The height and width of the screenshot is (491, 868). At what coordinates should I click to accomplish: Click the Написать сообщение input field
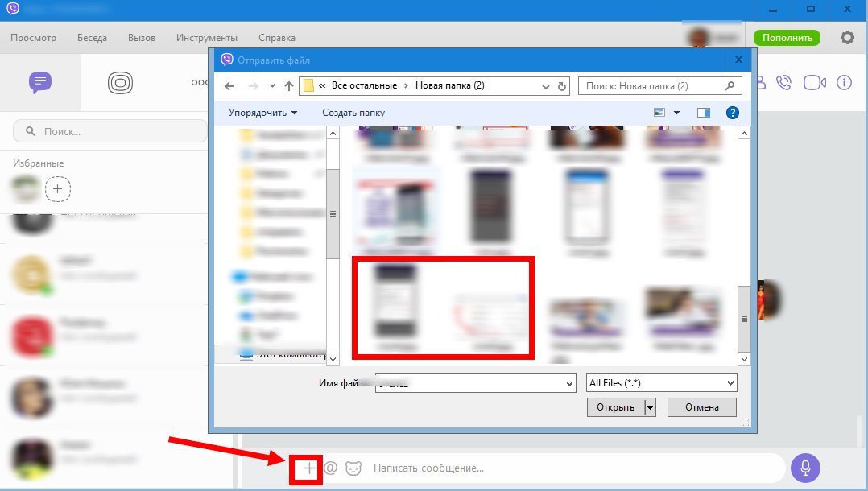(x=576, y=468)
